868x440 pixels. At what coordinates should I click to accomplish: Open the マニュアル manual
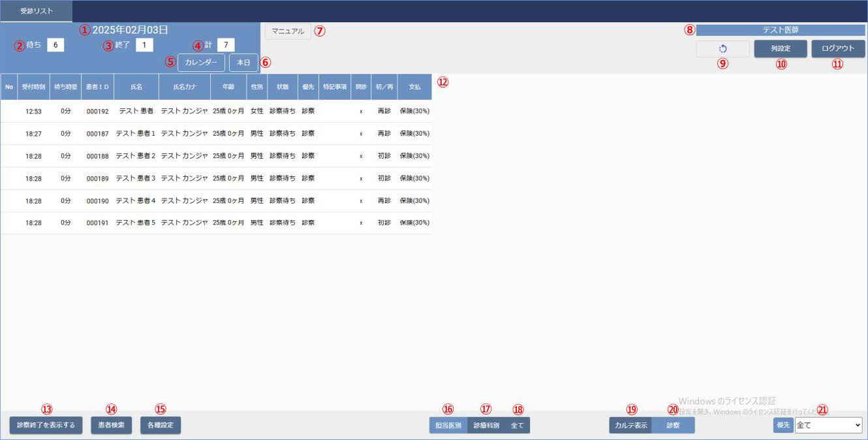pyautogui.click(x=288, y=31)
